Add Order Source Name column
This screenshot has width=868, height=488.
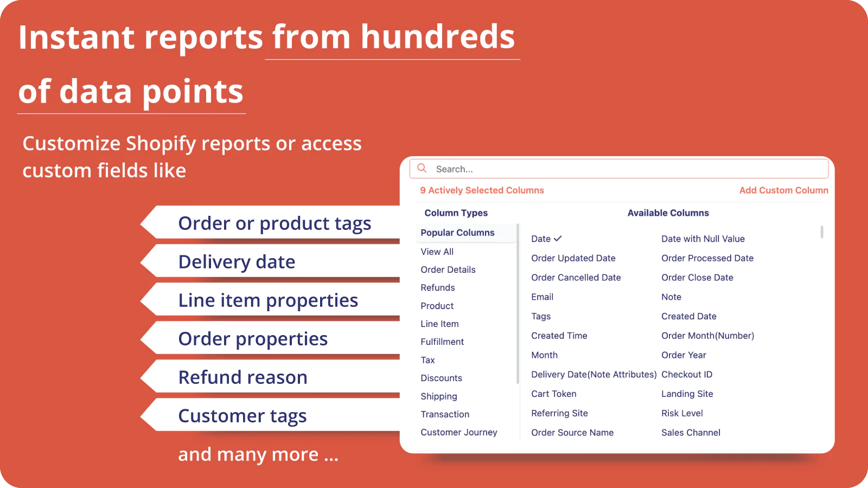coord(572,433)
